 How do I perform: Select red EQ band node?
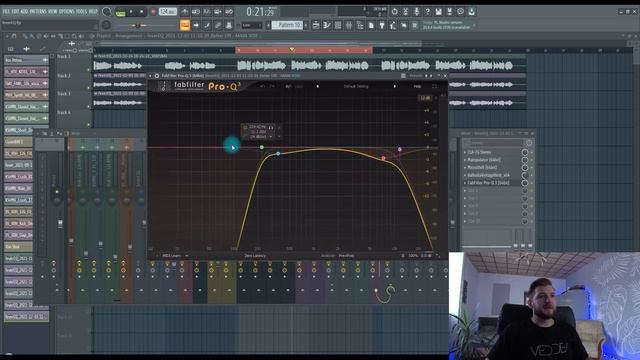click(x=383, y=158)
